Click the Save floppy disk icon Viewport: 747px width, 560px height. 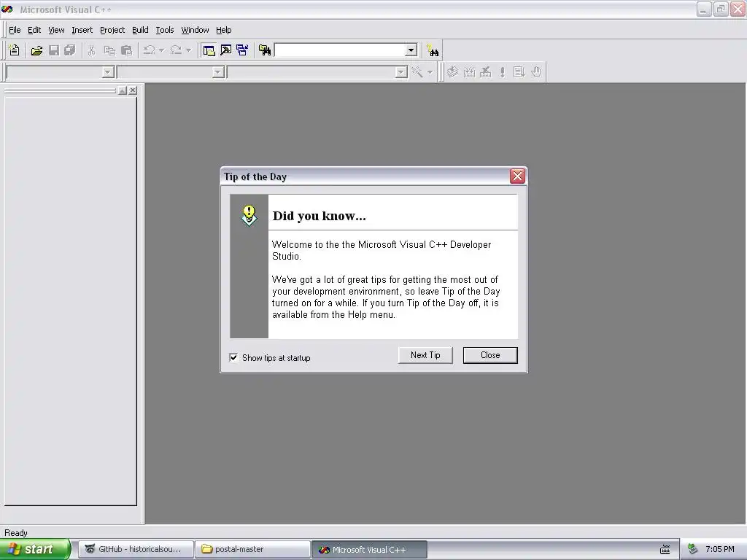point(54,50)
